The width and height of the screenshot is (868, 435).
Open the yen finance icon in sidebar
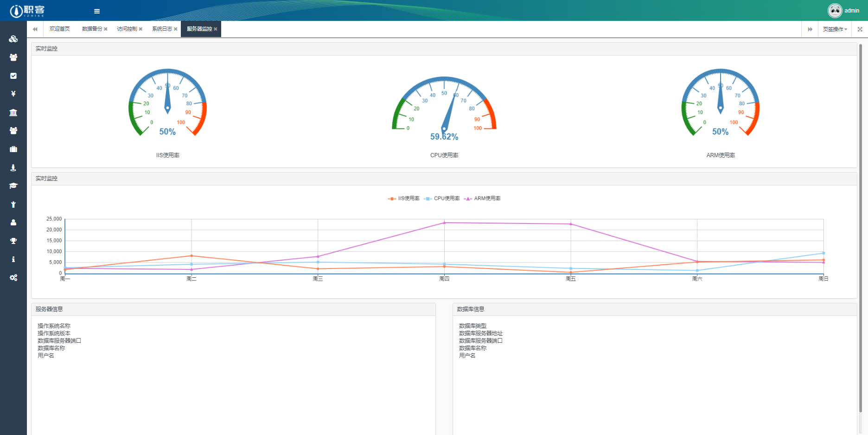13,94
